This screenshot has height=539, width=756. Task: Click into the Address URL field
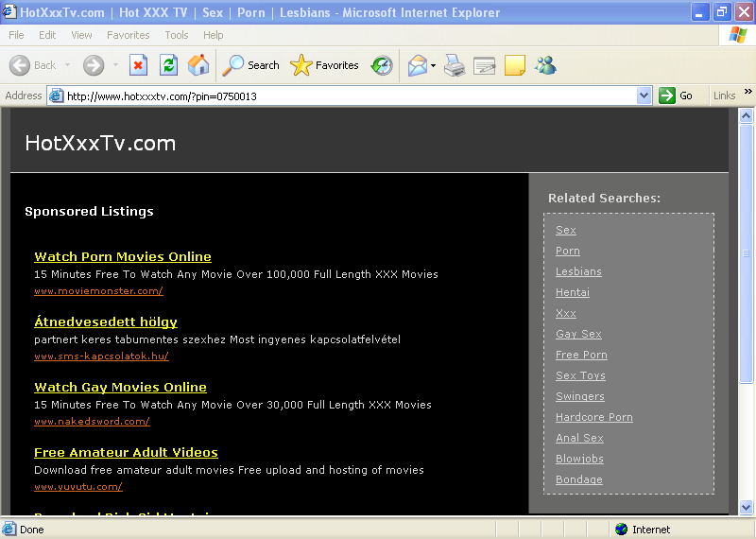tap(350, 96)
